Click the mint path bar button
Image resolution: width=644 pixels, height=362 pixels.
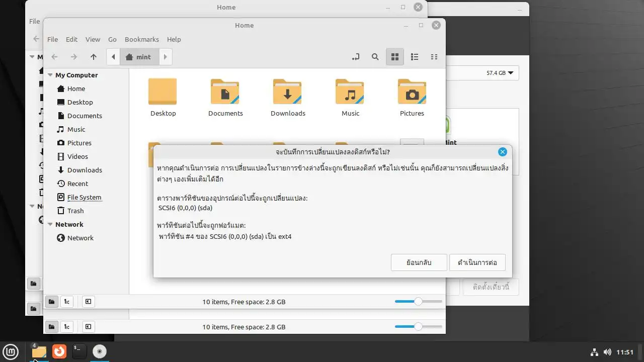tap(139, 57)
